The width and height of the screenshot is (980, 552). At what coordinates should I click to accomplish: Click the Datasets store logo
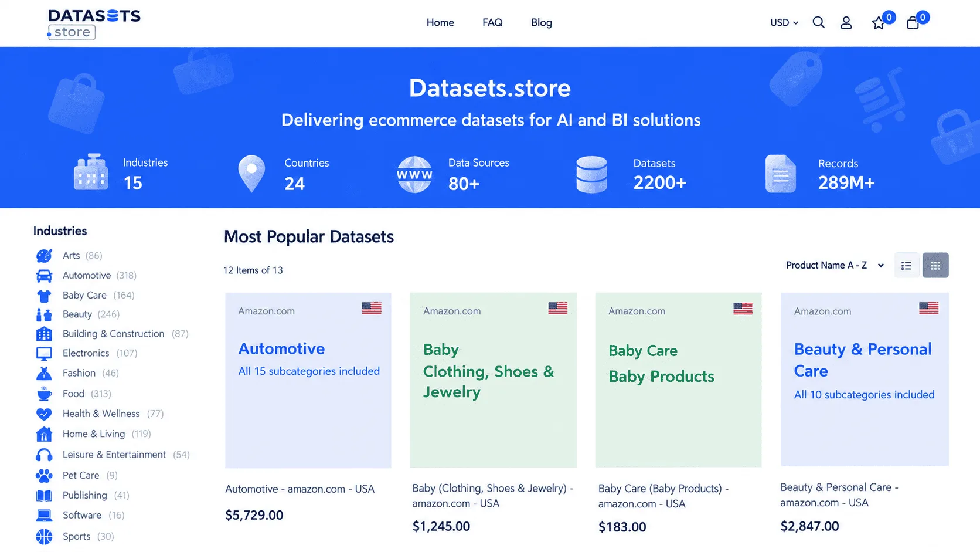coord(94,24)
